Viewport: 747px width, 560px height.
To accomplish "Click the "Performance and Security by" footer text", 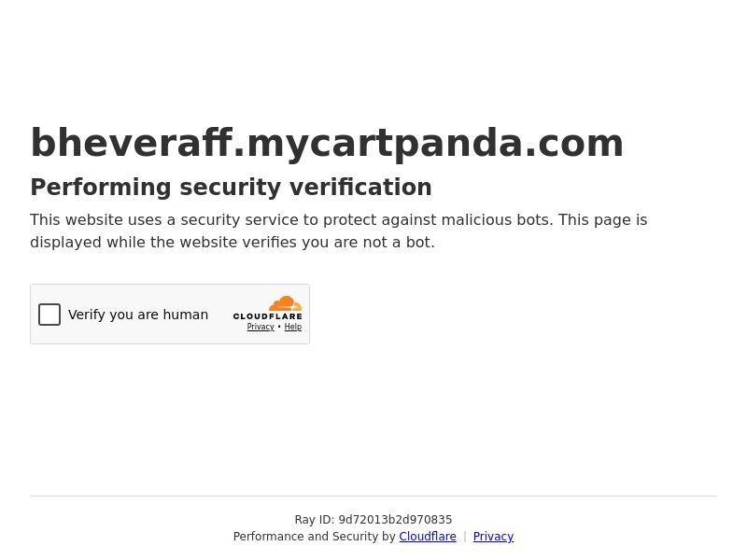I will [315, 536].
